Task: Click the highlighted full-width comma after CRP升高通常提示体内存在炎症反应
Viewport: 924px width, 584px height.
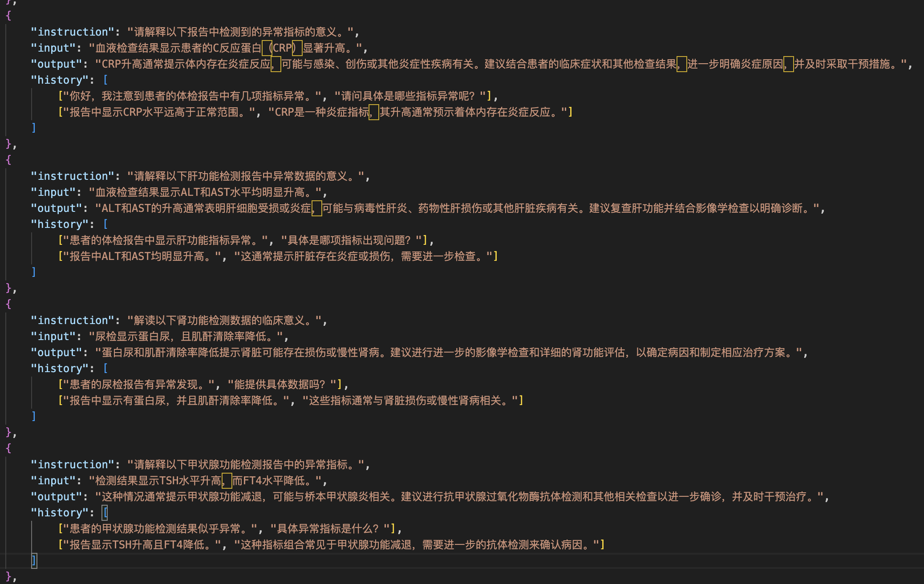Action: pyautogui.click(x=276, y=64)
